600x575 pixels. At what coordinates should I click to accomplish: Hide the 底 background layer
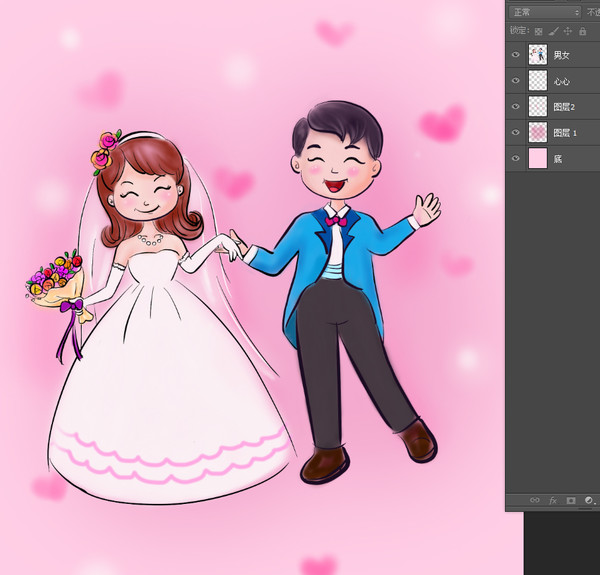coord(516,158)
